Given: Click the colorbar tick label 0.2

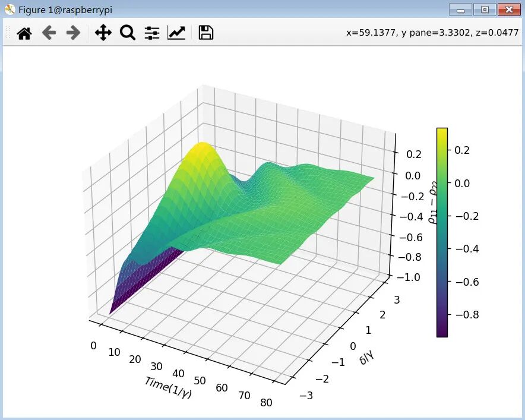Looking at the screenshot, I should click(463, 150).
